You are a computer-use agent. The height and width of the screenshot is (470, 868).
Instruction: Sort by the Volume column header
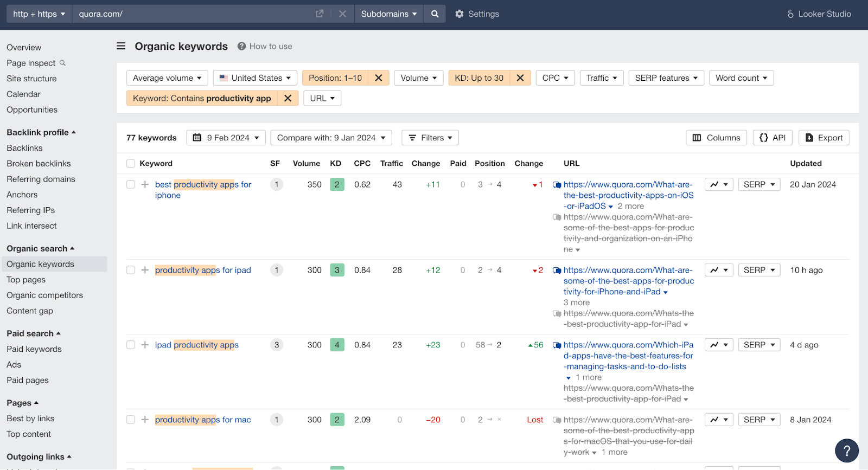point(307,163)
